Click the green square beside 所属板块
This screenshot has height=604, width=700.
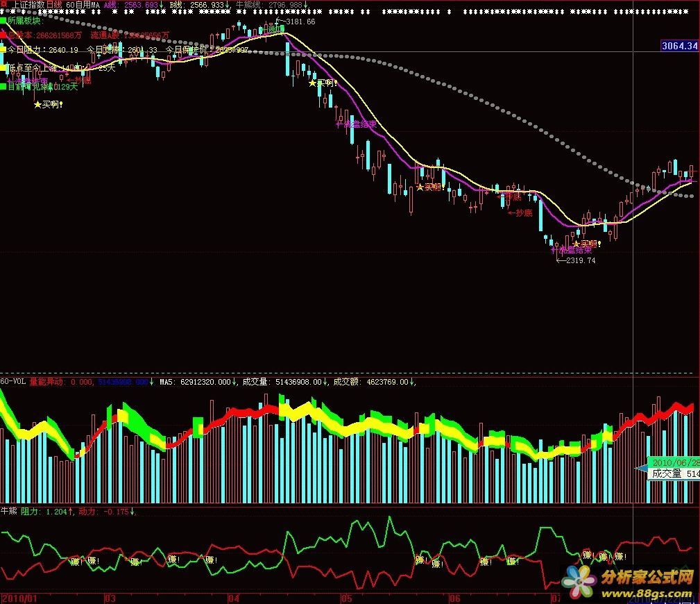[x=3, y=21]
